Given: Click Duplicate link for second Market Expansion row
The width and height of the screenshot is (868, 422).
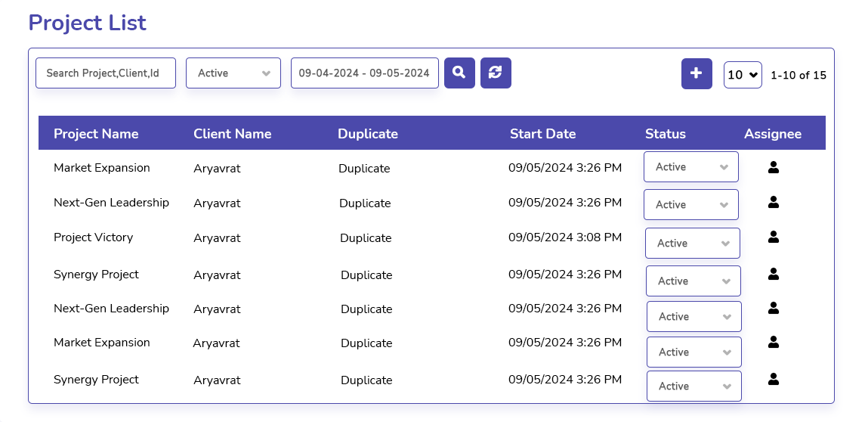Looking at the screenshot, I should coord(366,343).
